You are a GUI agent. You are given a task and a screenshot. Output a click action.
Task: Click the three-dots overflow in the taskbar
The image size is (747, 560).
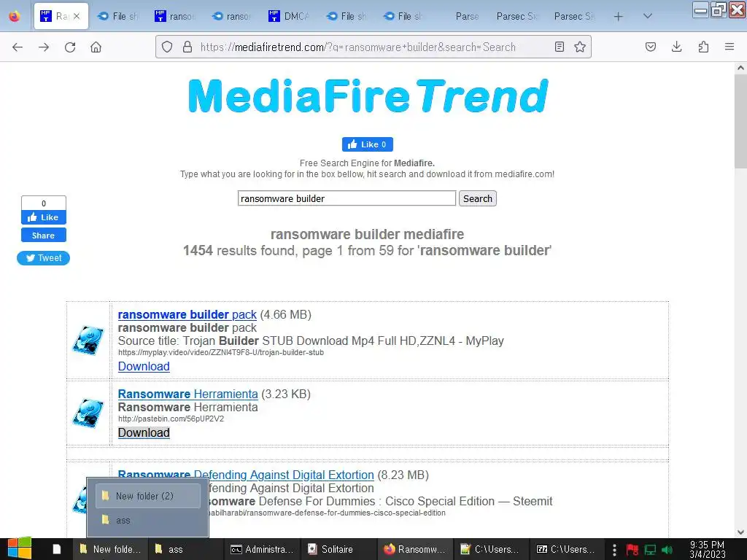614,550
